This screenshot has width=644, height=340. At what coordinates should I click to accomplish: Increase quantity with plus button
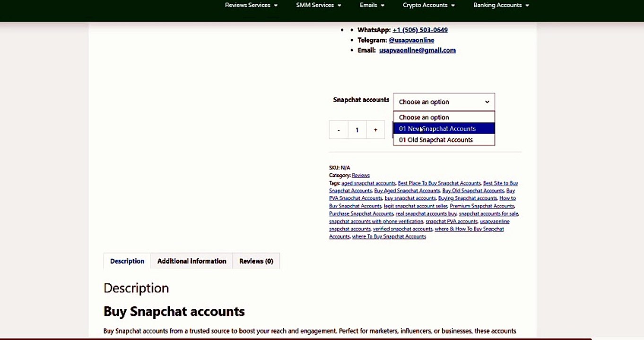(x=375, y=130)
